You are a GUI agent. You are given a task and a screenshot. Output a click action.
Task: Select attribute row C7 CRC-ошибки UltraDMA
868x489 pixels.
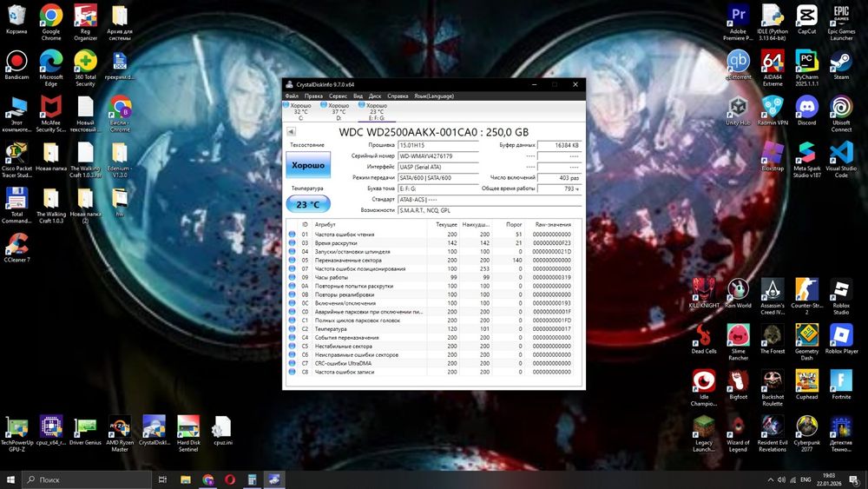(431, 363)
